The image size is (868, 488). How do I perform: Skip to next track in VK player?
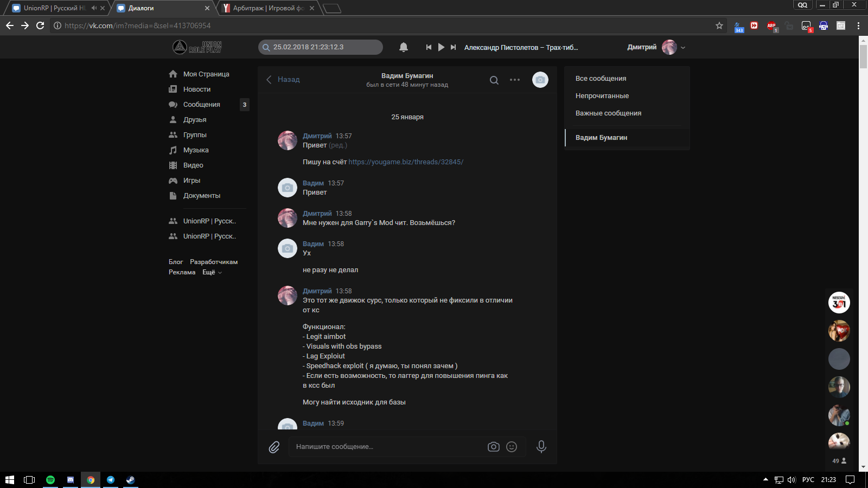[x=454, y=47]
